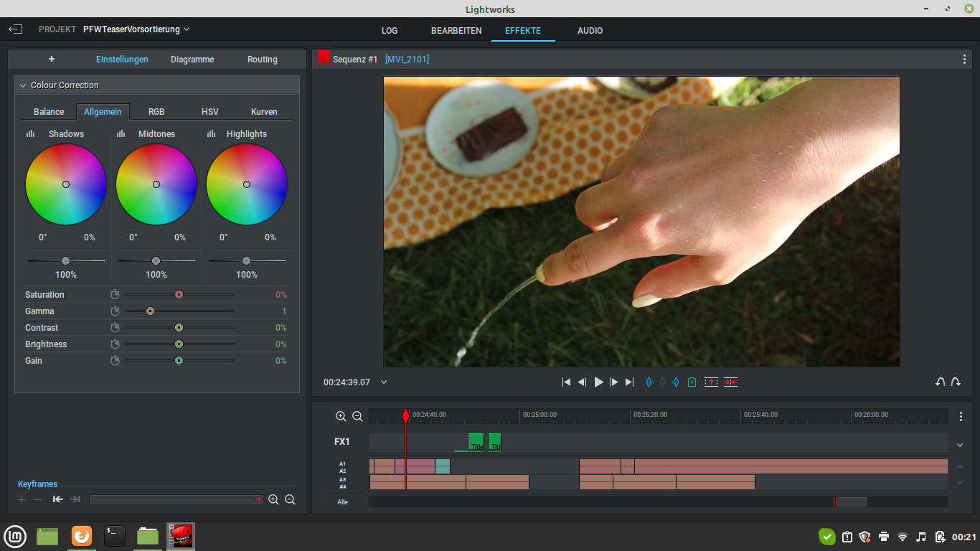Open the timeline options menu
Screen dimensions: 980x551
click(x=961, y=416)
